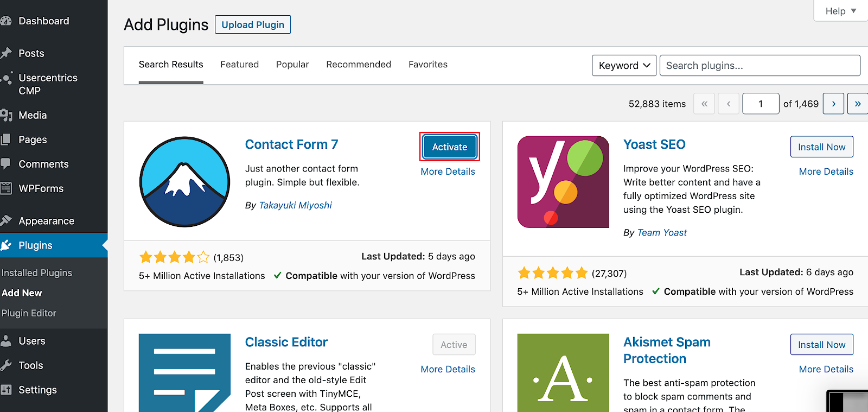Install the Akismet Spam Protection plugin
The image size is (868, 412).
coord(822,344)
